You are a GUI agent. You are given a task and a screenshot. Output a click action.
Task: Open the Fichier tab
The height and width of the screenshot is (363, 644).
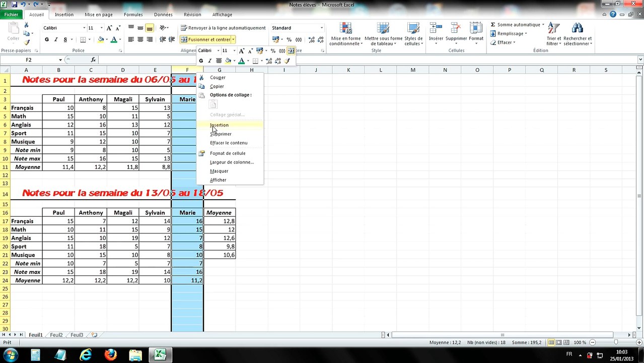pos(11,15)
